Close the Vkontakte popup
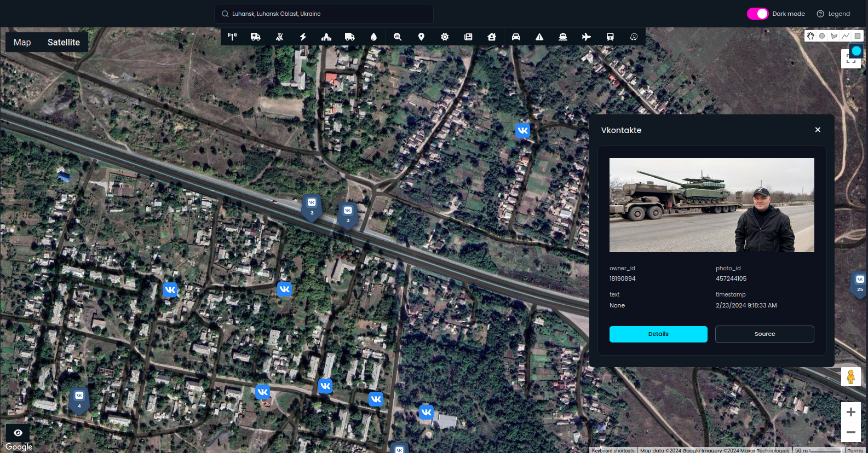The width and height of the screenshot is (868, 453). point(818,130)
